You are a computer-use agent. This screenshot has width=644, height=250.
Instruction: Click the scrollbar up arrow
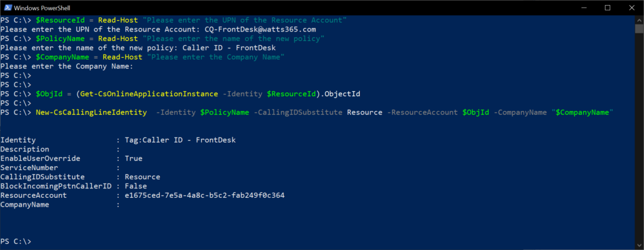[x=639, y=19]
